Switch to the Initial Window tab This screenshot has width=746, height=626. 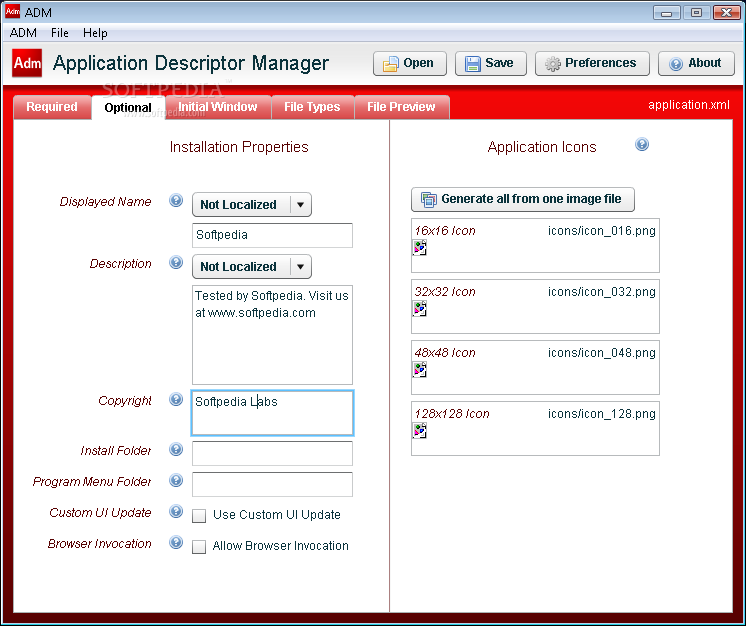coord(218,107)
